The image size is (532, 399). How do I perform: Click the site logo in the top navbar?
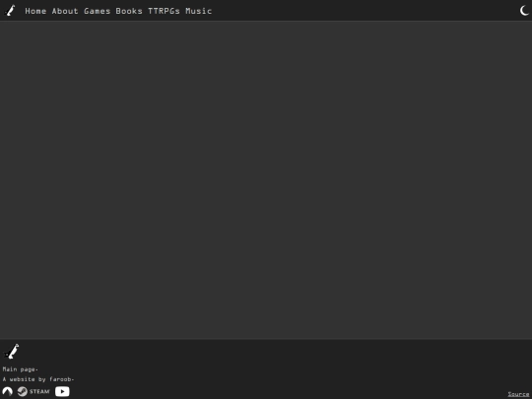coord(10,11)
